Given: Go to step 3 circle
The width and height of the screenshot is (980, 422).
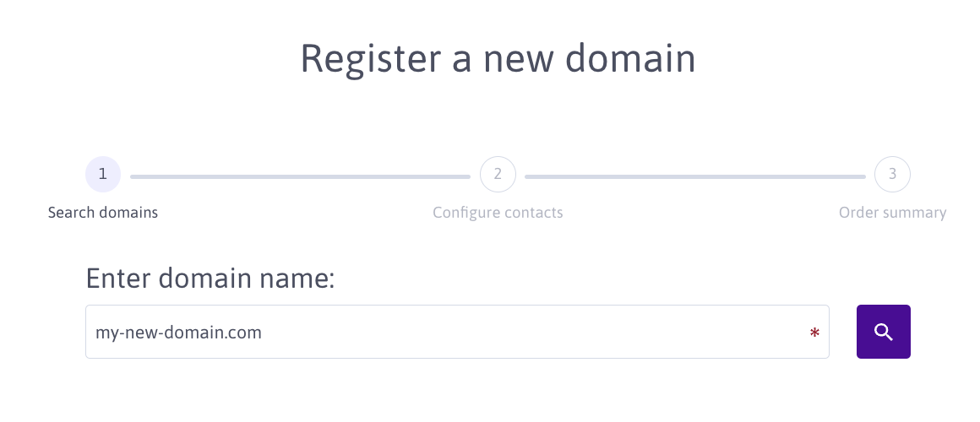Looking at the screenshot, I should (892, 175).
